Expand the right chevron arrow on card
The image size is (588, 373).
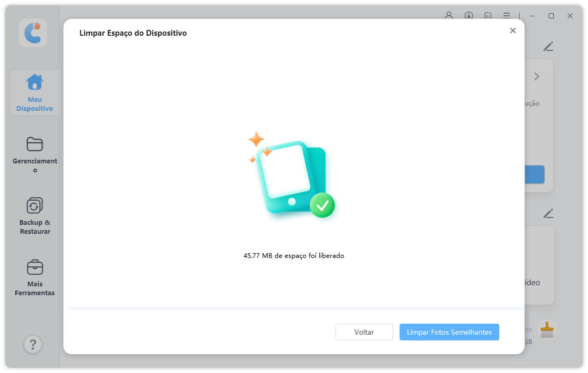tap(537, 77)
